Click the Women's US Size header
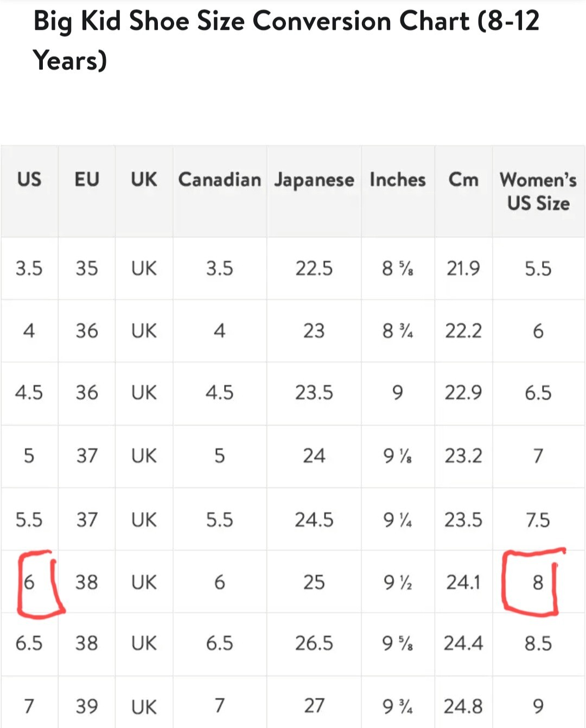 pos(538,191)
